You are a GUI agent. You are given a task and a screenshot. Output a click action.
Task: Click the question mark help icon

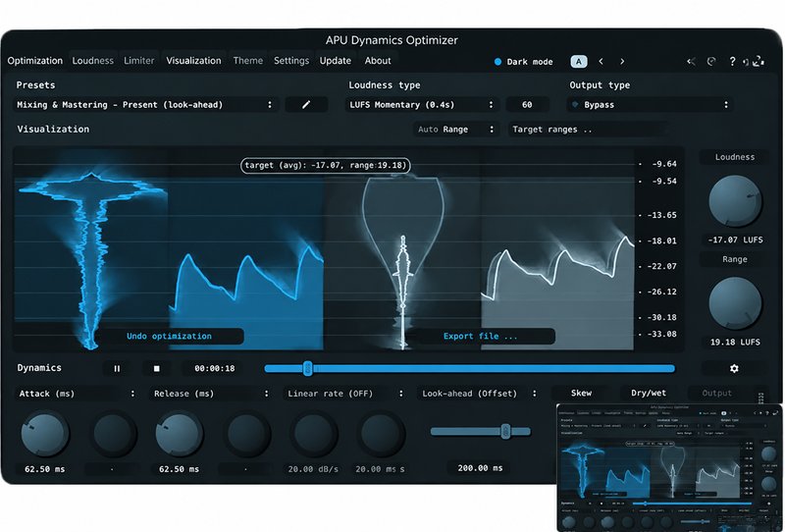(732, 61)
